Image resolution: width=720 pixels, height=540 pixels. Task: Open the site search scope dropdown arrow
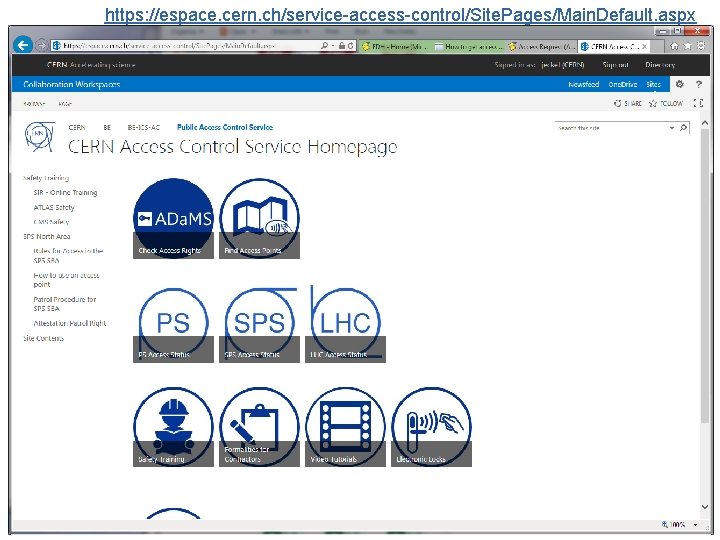pos(672,128)
